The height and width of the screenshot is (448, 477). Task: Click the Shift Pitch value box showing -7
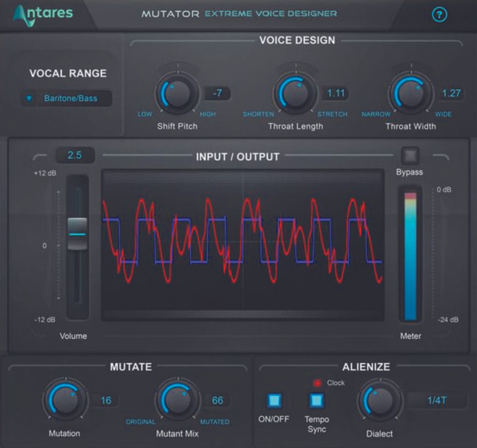pos(216,93)
